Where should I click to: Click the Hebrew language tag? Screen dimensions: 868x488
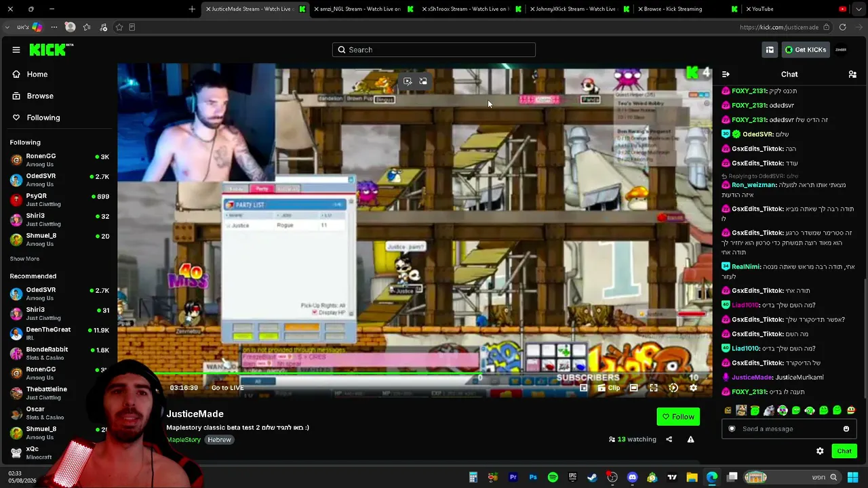coord(219,440)
